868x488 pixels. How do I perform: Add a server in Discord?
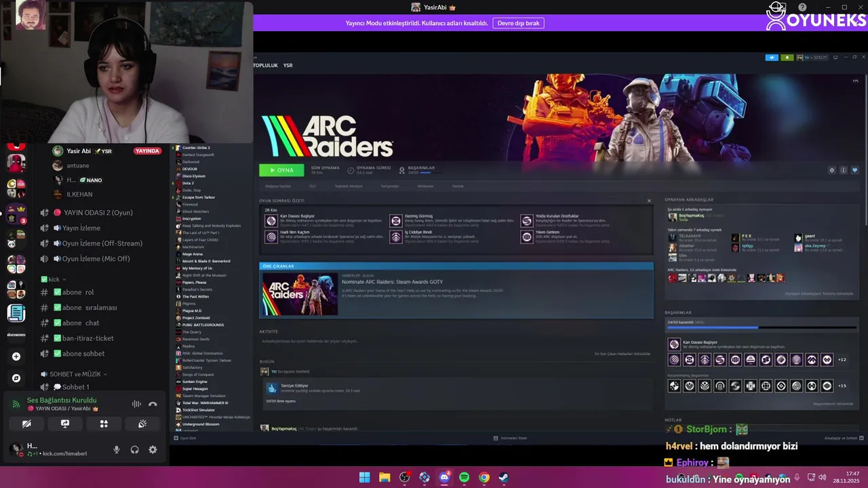point(16,357)
